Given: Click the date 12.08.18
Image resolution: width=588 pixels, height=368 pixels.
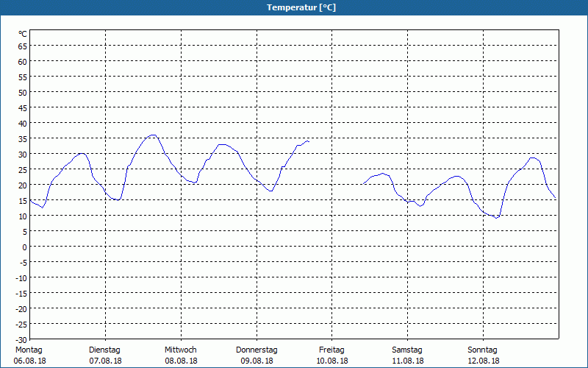Looking at the screenshot, I should (484, 361).
